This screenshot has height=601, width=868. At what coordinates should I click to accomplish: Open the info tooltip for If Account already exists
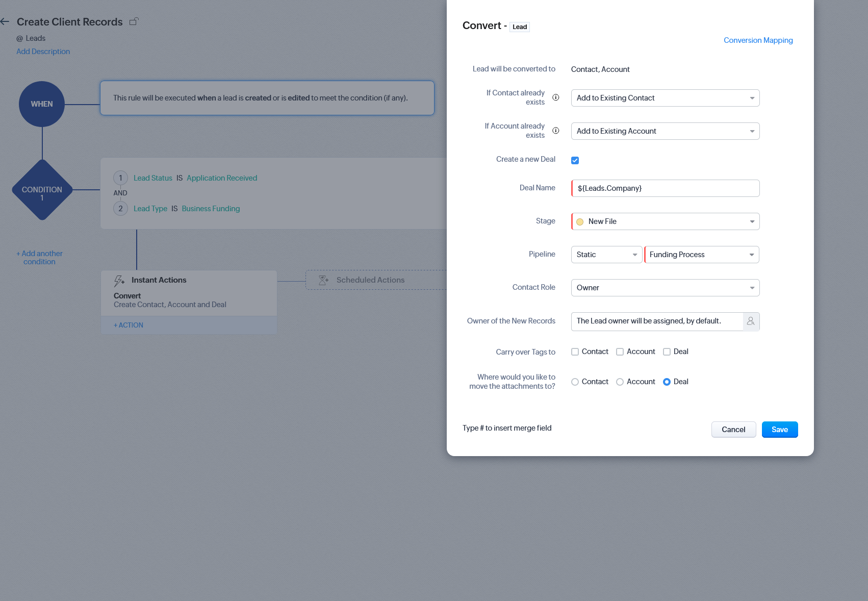[x=556, y=131]
